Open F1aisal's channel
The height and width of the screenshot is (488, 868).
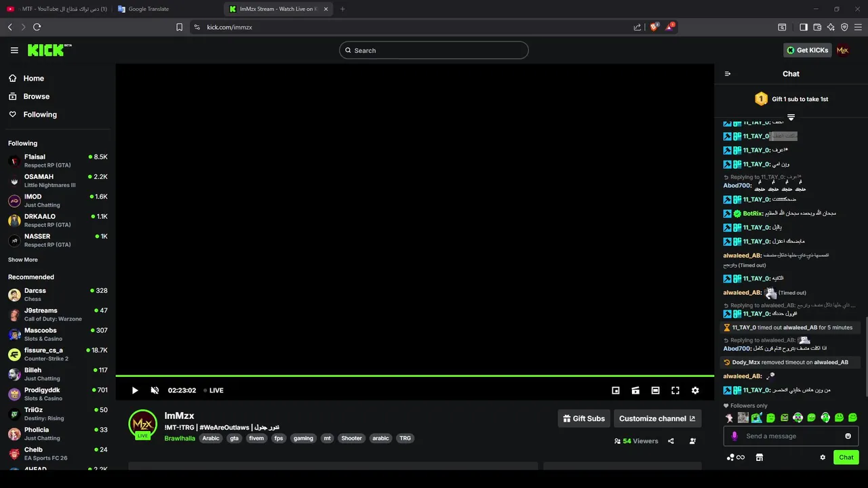click(x=58, y=161)
